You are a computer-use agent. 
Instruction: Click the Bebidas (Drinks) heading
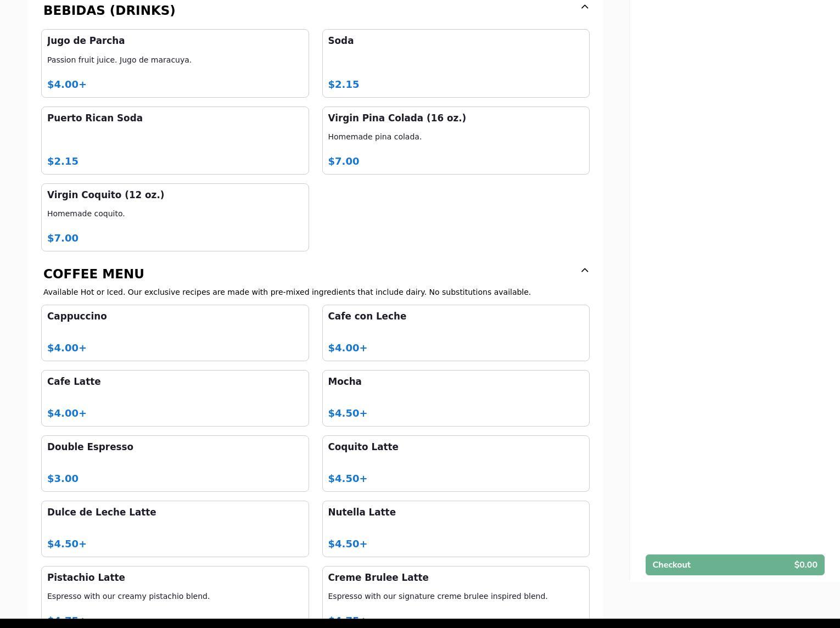109,10
